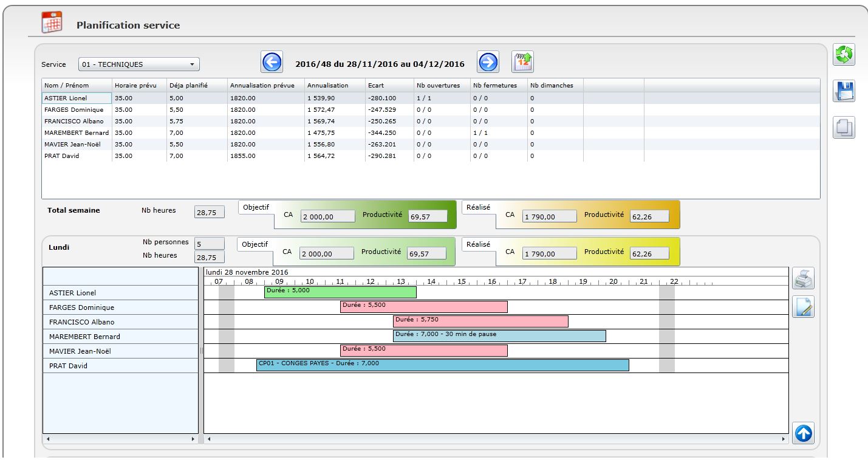Click names list scrollbar left arrow
Image resolution: width=868 pixels, height=460 pixels.
(x=47, y=439)
